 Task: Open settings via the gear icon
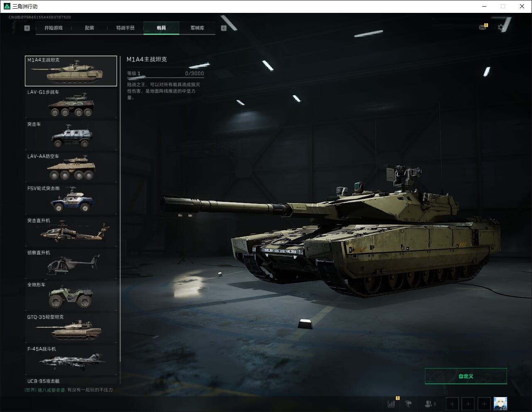[501, 28]
